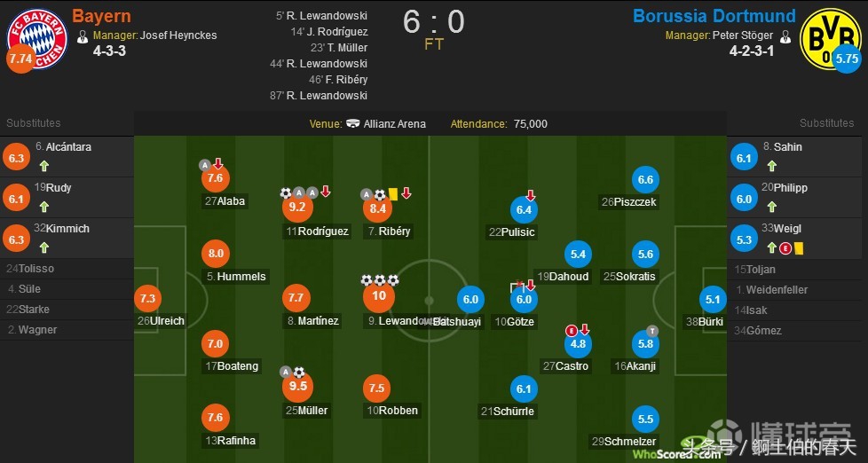Click the green sub-on arrow under Alcántara
The width and height of the screenshot is (868, 463).
click(x=43, y=166)
